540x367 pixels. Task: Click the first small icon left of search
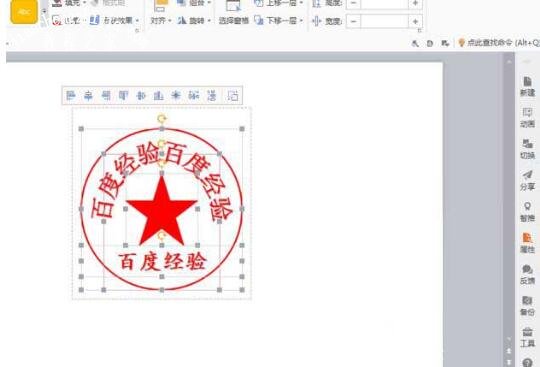(x=415, y=43)
